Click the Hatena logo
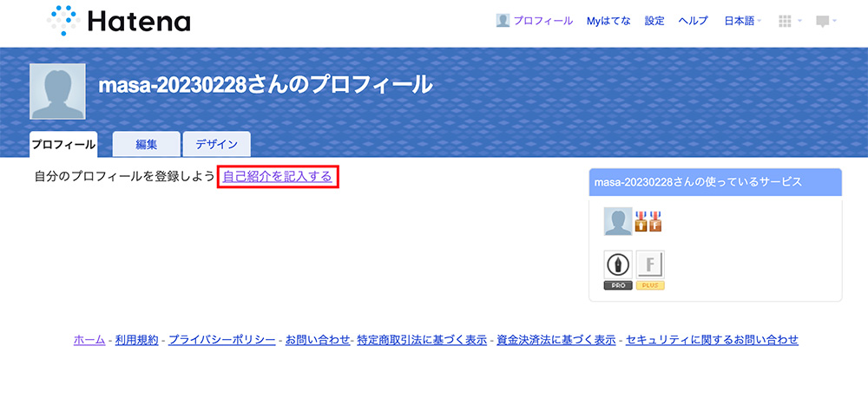Screen dimensions: 868x398 click(x=118, y=21)
